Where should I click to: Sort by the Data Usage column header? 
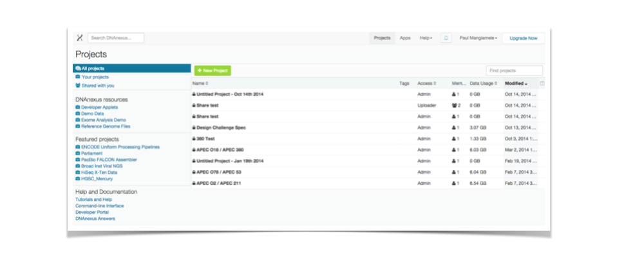click(484, 83)
